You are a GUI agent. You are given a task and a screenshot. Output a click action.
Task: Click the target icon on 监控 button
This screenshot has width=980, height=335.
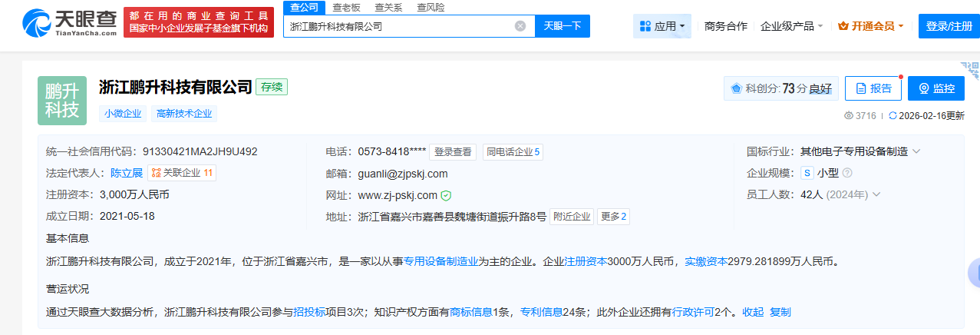[x=923, y=88]
